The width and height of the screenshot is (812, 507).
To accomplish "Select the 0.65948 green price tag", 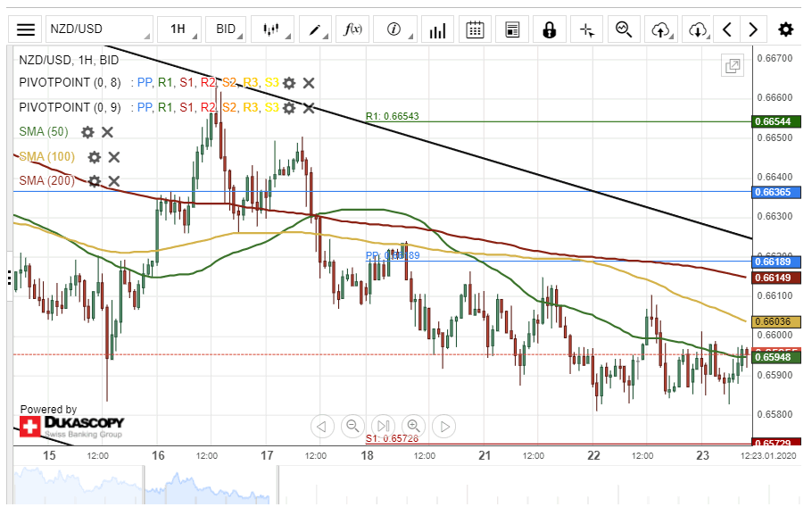I will click(x=775, y=357).
